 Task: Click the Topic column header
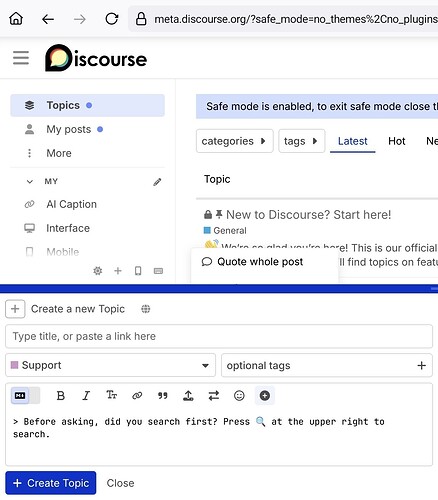tap(217, 179)
